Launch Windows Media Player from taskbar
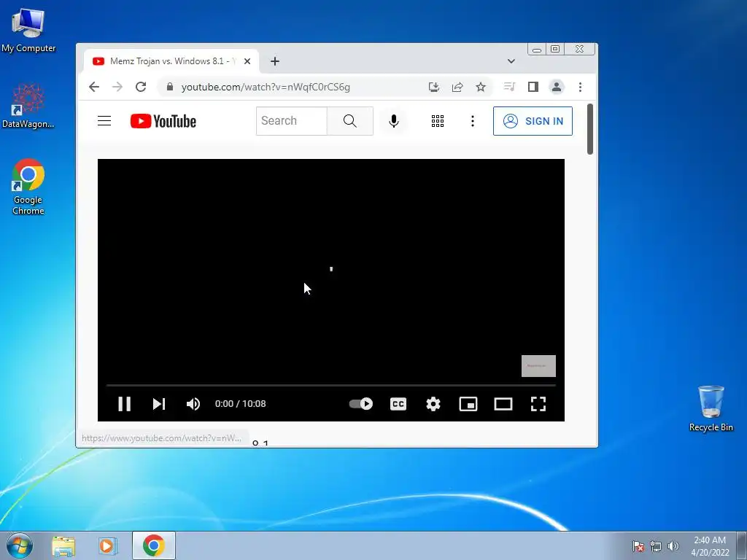The width and height of the screenshot is (747, 560). click(107, 546)
